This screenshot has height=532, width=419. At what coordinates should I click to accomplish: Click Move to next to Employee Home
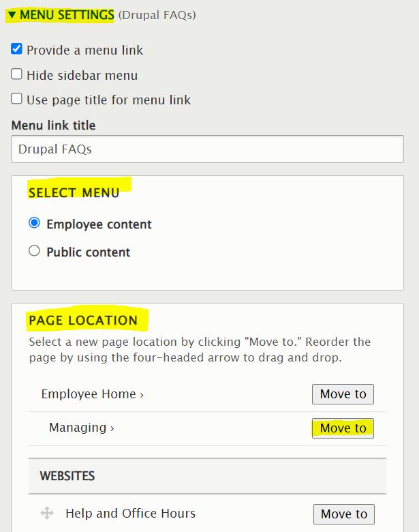pos(343,394)
